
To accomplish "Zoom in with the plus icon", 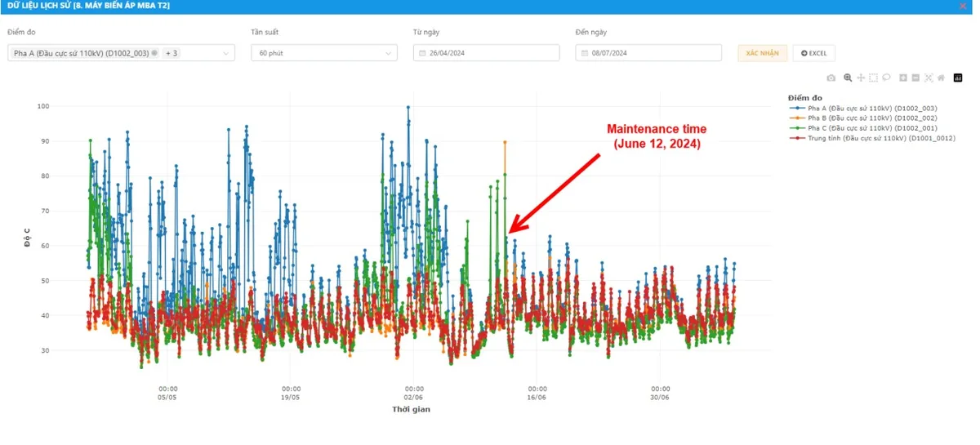I will pos(903,78).
